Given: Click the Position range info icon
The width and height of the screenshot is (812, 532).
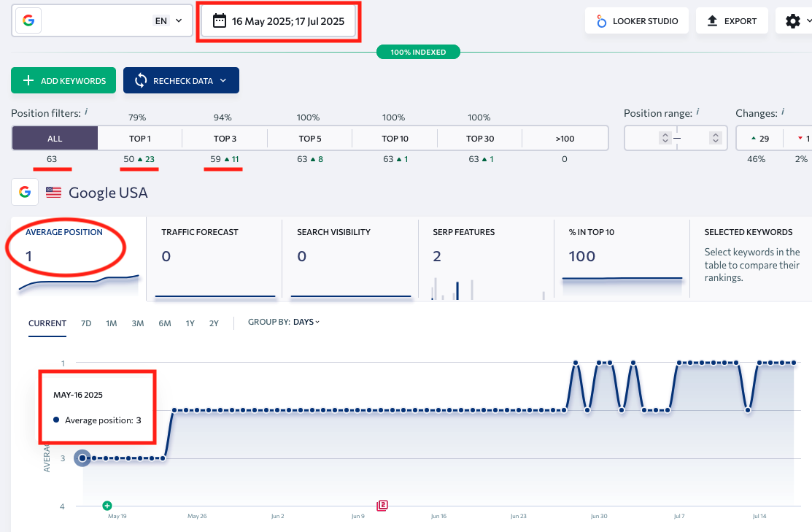Looking at the screenshot, I should pyautogui.click(x=698, y=112).
